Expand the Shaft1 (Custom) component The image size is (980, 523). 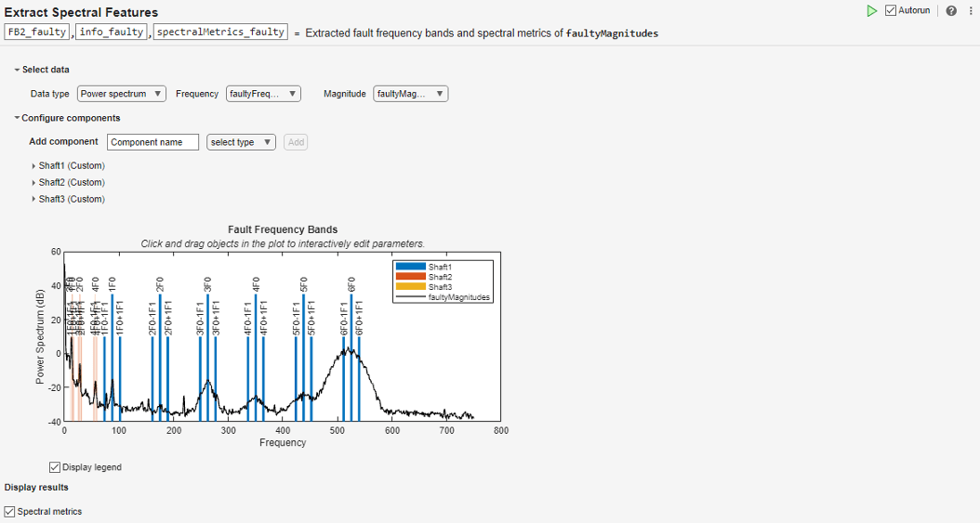[34, 166]
